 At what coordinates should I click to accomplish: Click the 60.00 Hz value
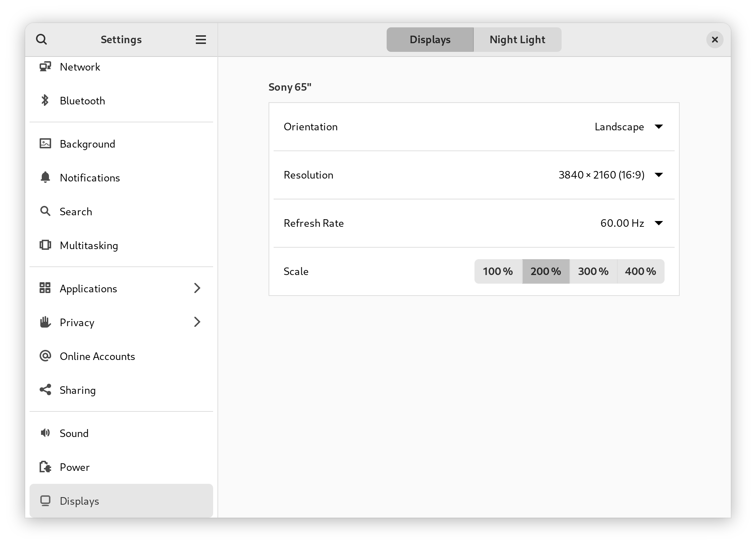click(x=622, y=223)
